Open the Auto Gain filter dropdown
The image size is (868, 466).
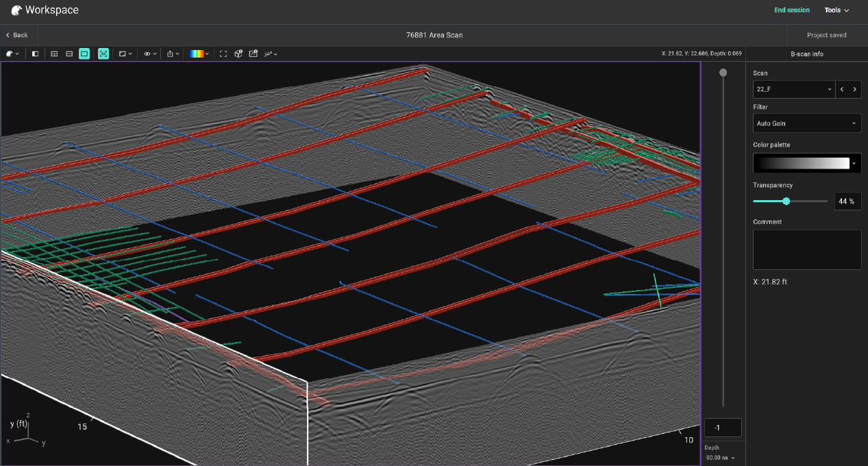click(806, 123)
